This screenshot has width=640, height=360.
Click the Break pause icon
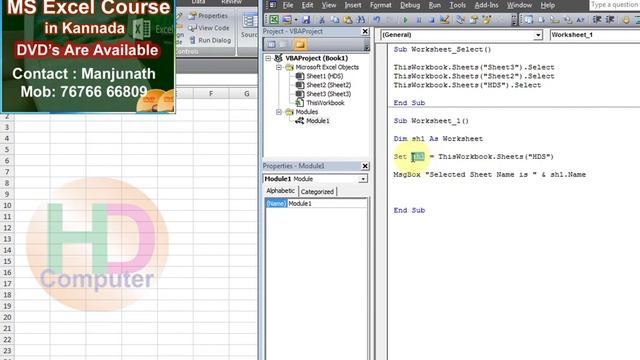coord(418,20)
